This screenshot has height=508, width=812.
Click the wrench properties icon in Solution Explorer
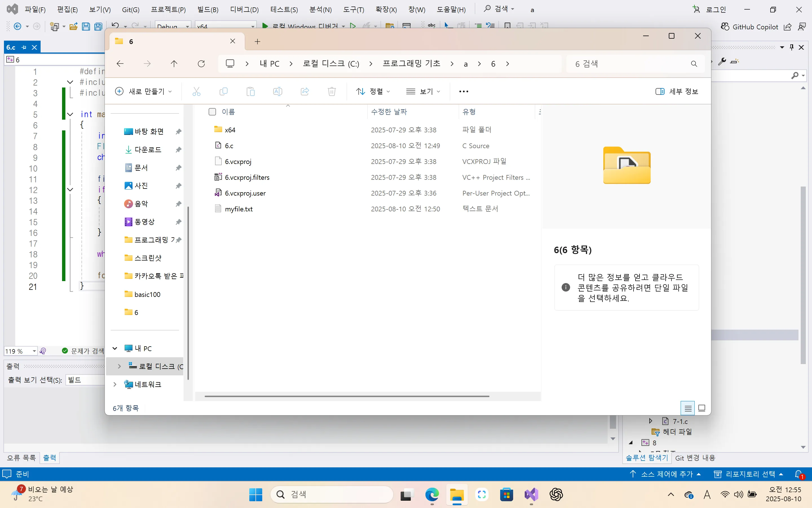tap(722, 61)
